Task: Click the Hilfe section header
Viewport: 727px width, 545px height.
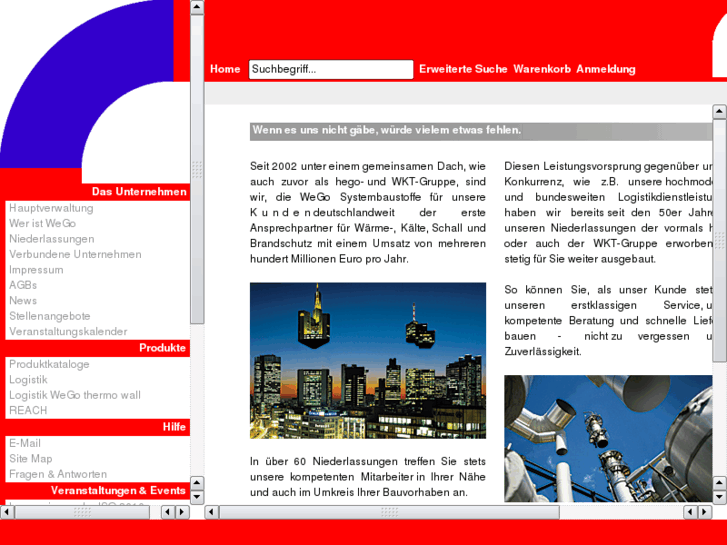Action: pos(174,427)
